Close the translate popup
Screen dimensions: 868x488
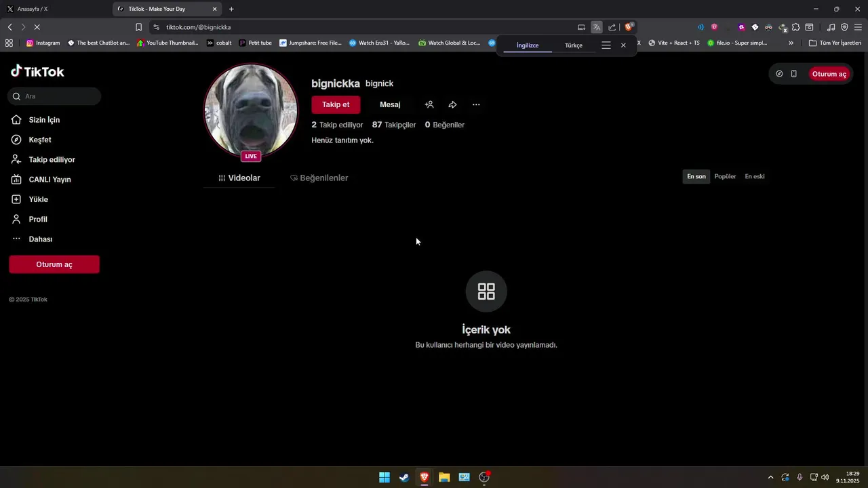pos(623,45)
